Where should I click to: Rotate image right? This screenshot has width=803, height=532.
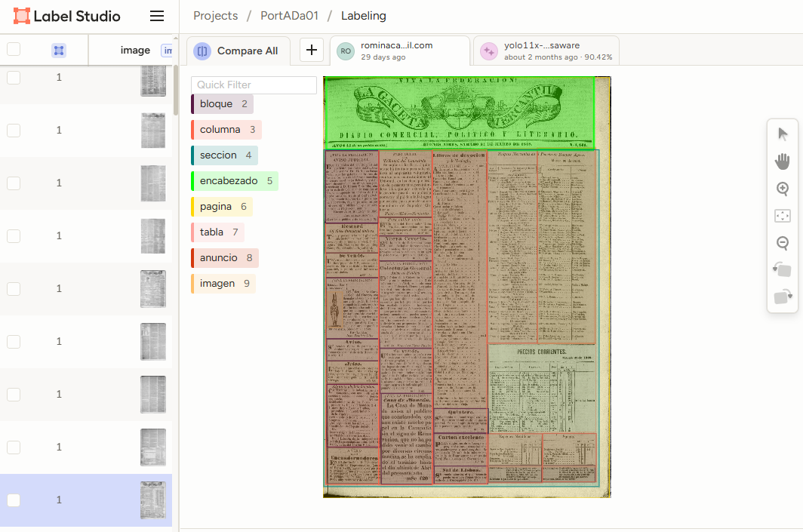click(x=783, y=297)
